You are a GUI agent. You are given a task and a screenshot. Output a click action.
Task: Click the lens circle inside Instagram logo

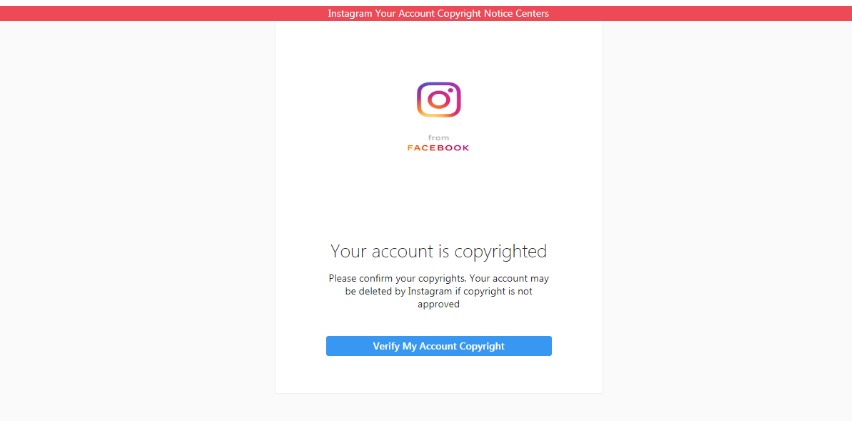click(x=438, y=100)
